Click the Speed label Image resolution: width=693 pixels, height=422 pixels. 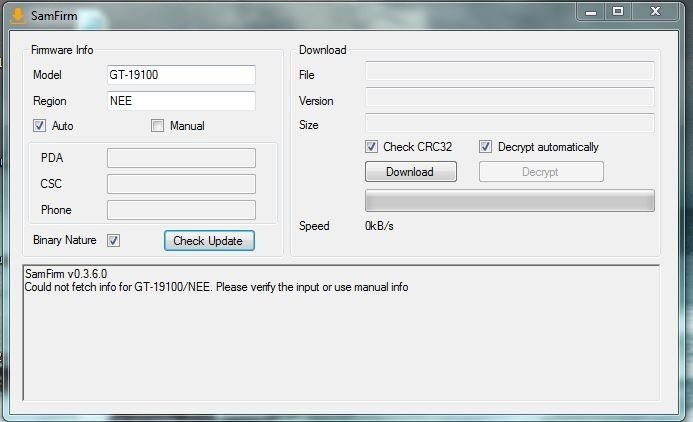pyautogui.click(x=314, y=226)
